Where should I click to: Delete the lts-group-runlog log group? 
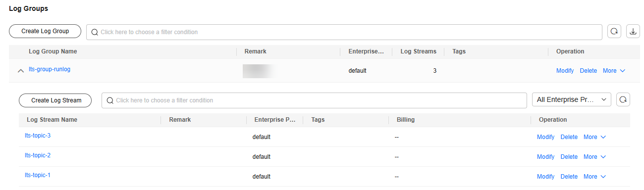[x=588, y=71]
